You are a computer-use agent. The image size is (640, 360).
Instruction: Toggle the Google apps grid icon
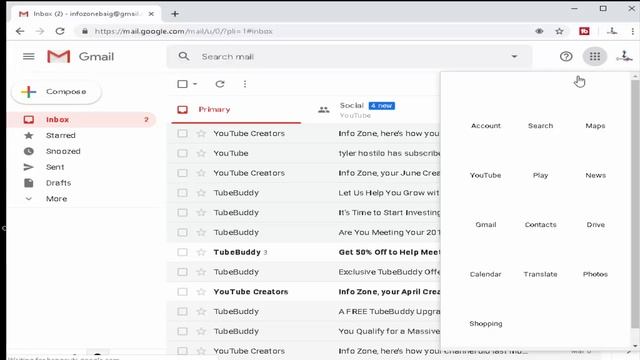(595, 56)
